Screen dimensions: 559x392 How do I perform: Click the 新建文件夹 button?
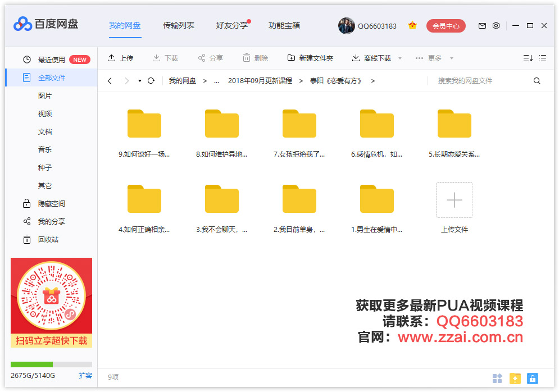coord(310,58)
